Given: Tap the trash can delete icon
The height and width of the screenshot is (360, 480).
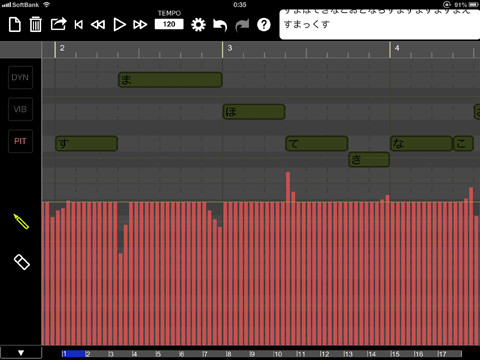Looking at the screenshot, I should point(35,25).
